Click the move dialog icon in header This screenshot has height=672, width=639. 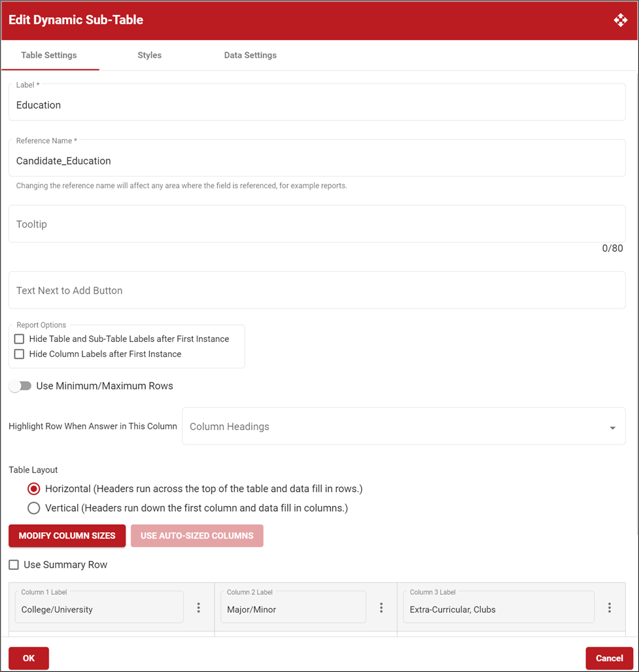pyautogui.click(x=620, y=20)
